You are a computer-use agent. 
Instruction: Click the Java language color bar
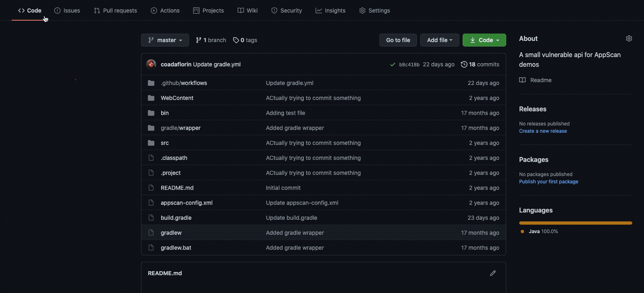coord(575,223)
